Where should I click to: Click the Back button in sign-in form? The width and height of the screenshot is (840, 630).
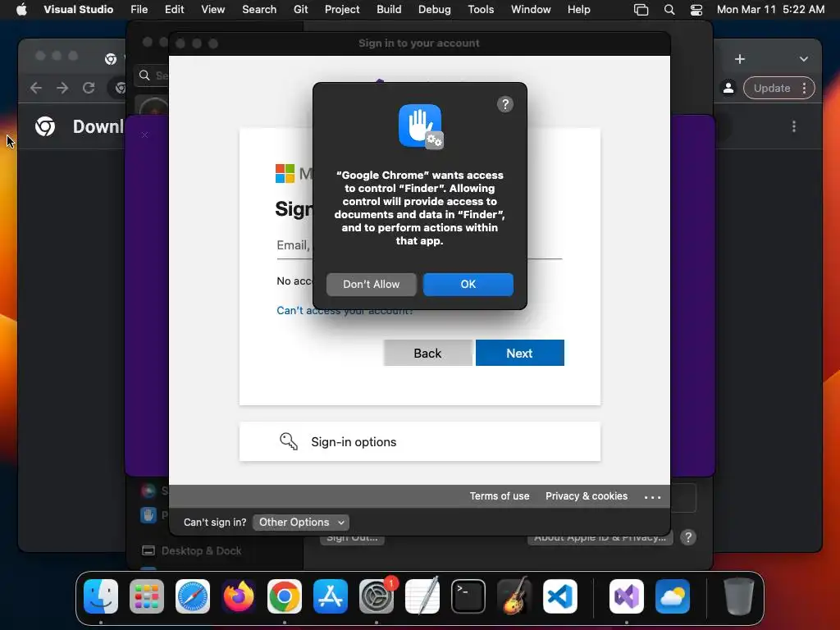point(427,353)
